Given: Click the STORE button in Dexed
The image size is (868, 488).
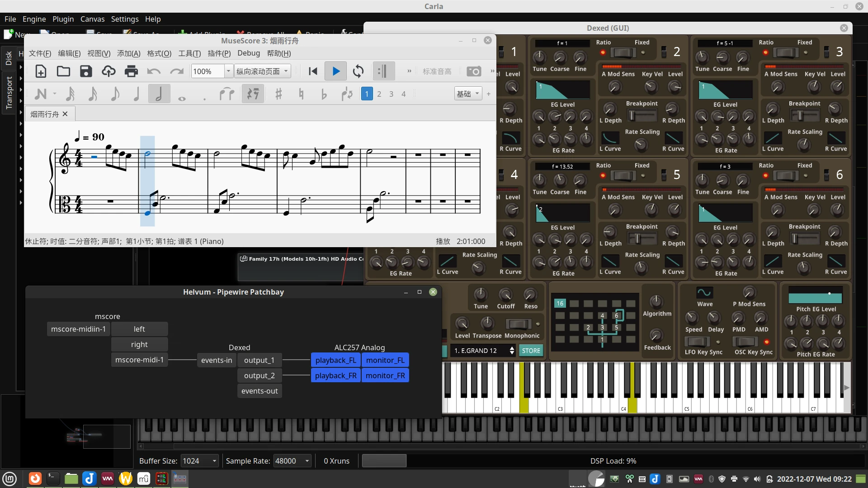Looking at the screenshot, I should [531, 351].
